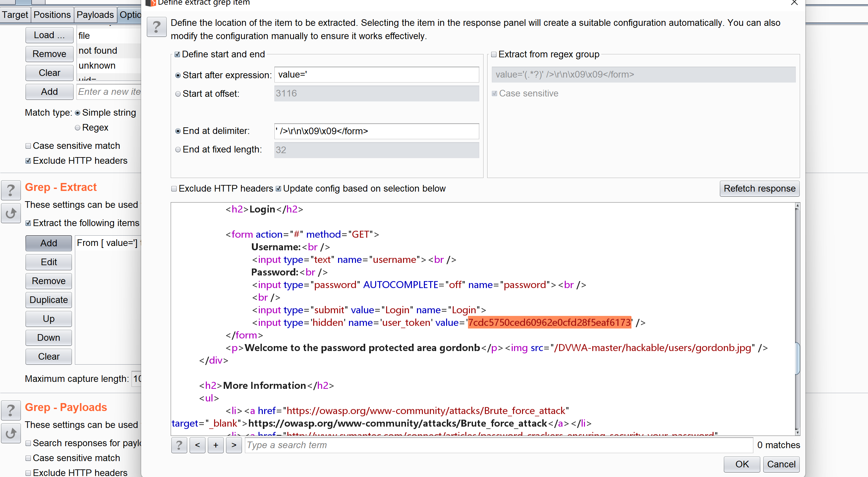Click the Type a search term field
The width and height of the screenshot is (868, 477).
(499, 445)
